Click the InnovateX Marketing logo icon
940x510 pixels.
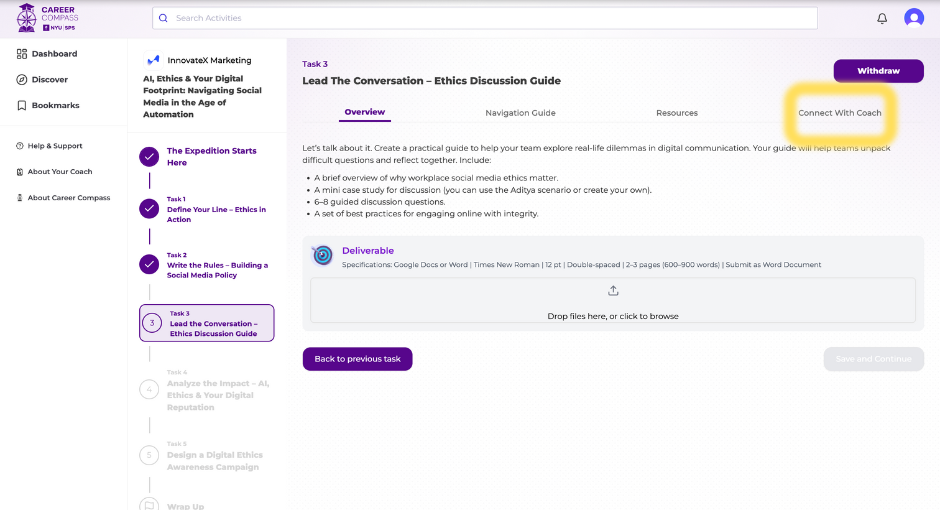(153, 60)
